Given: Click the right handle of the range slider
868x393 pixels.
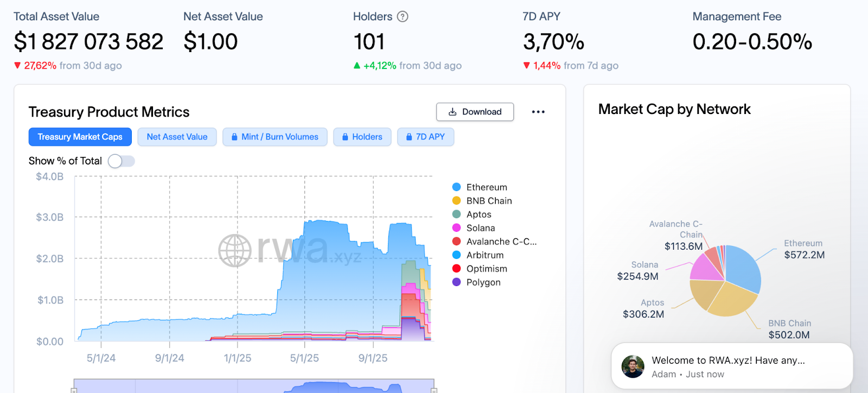Looking at the screenshot, I should pos(434,390).
